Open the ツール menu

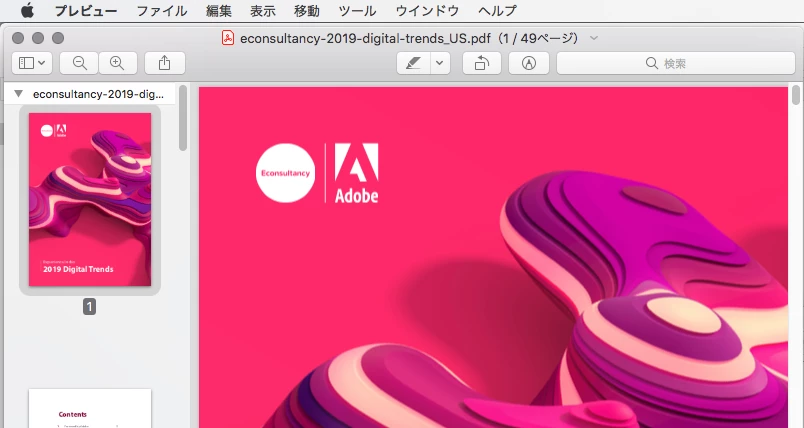point(357,11)
